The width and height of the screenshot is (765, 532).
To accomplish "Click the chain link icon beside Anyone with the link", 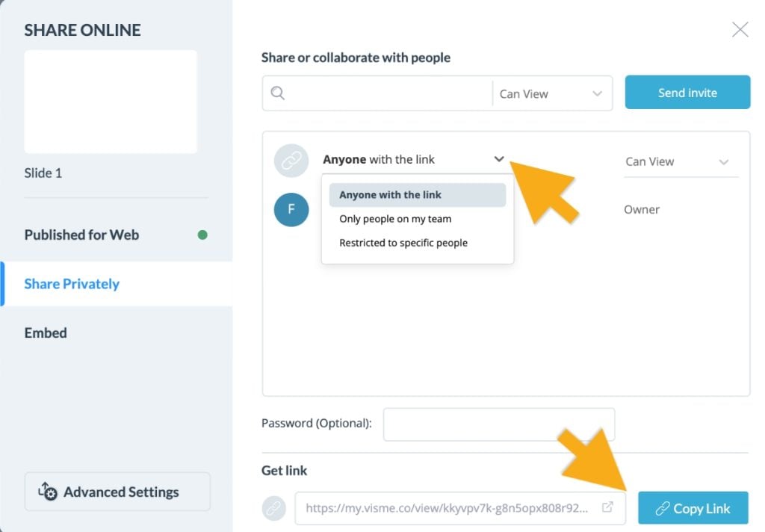I will [291, 160].
